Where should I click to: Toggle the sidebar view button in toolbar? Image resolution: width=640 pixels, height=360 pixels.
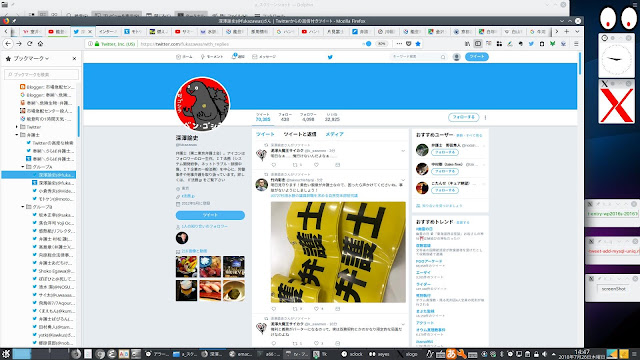478,44
